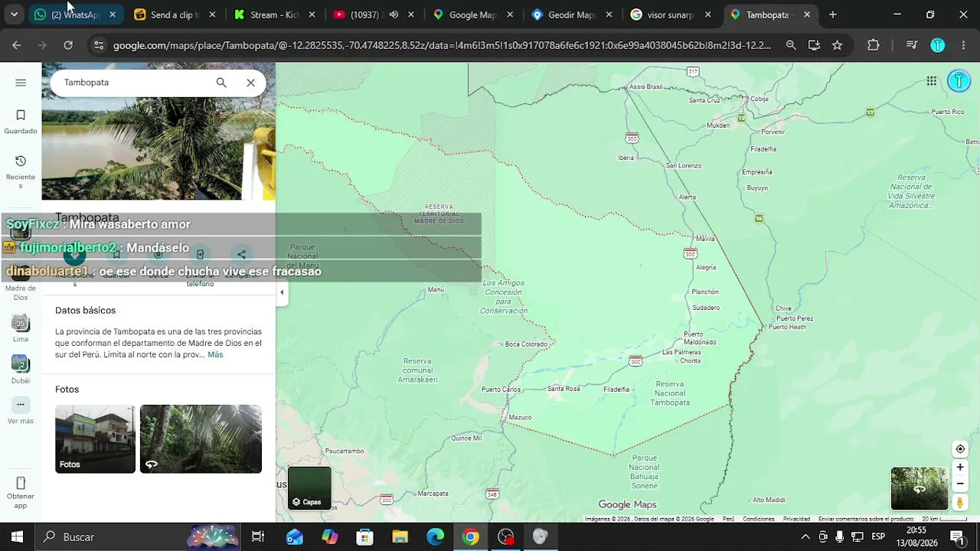This screenshot has width=980, height=551.
Task: Open the Condiciones footer link
Action: click(x=759, y=519)
